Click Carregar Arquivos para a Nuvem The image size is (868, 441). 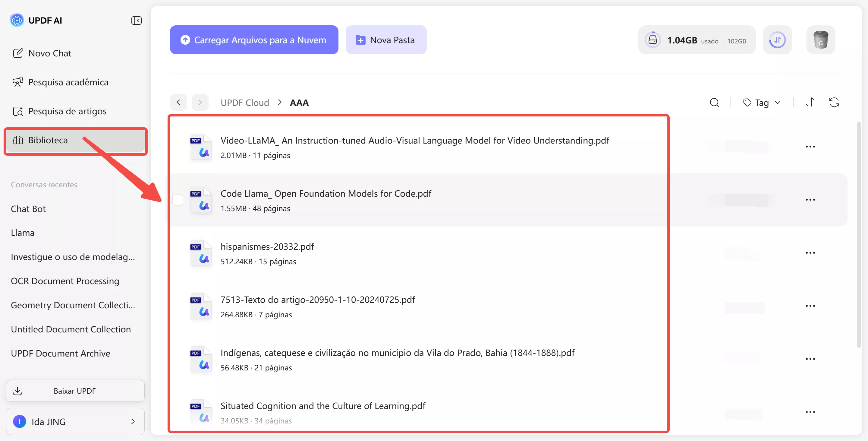click(254, 40)
